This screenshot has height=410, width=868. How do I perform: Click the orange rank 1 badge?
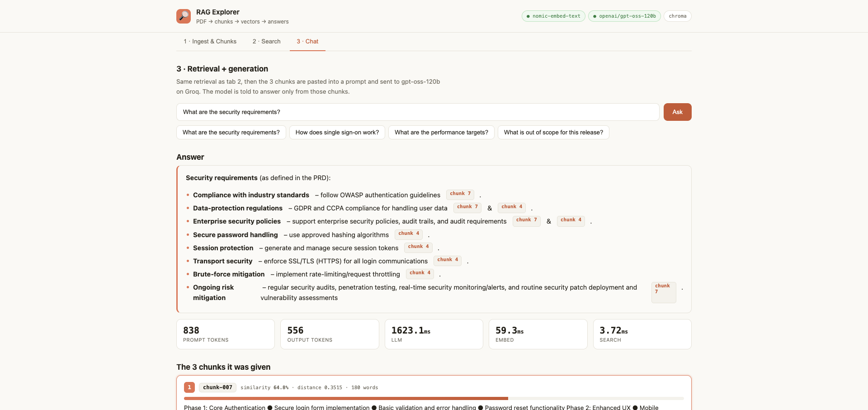point(189,387)
